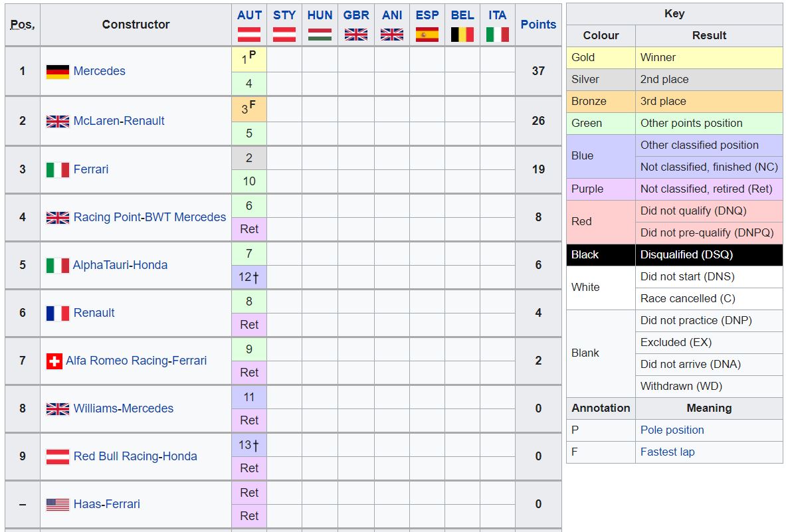The image size is (786, 532).
Task: Click the Green colour cell in the Key
Action: [601, 124]
